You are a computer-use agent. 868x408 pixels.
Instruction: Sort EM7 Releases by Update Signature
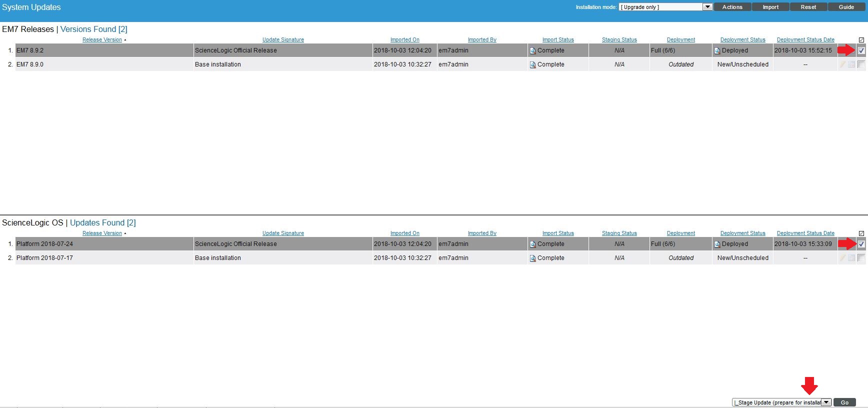[283, 40]
